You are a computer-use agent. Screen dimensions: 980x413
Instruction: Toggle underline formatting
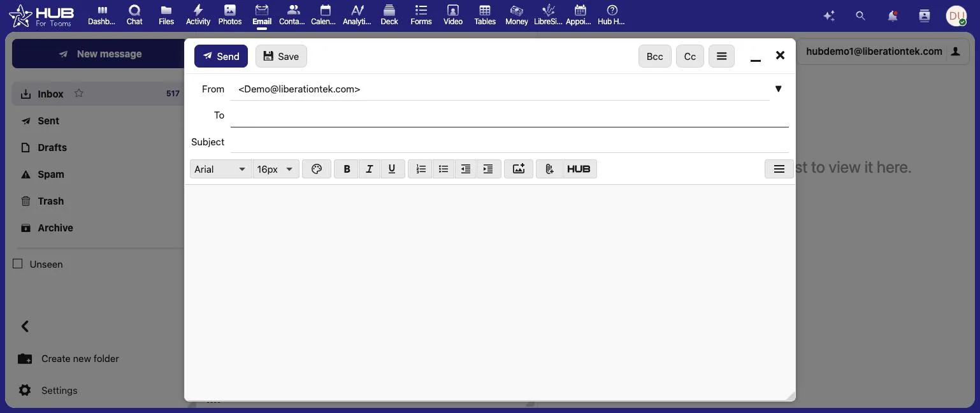point(392,169)
